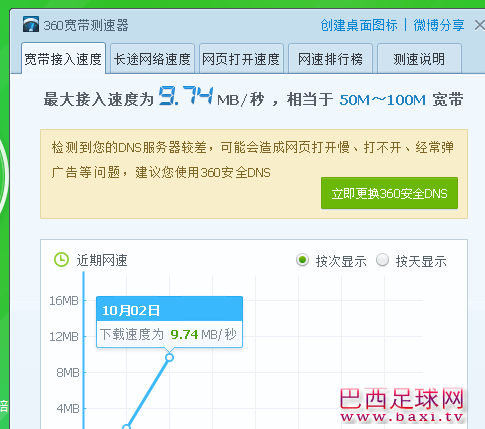Open the 网页打开速度 tab
Screen dimensions: 485x429
click(x=241, y=59)
